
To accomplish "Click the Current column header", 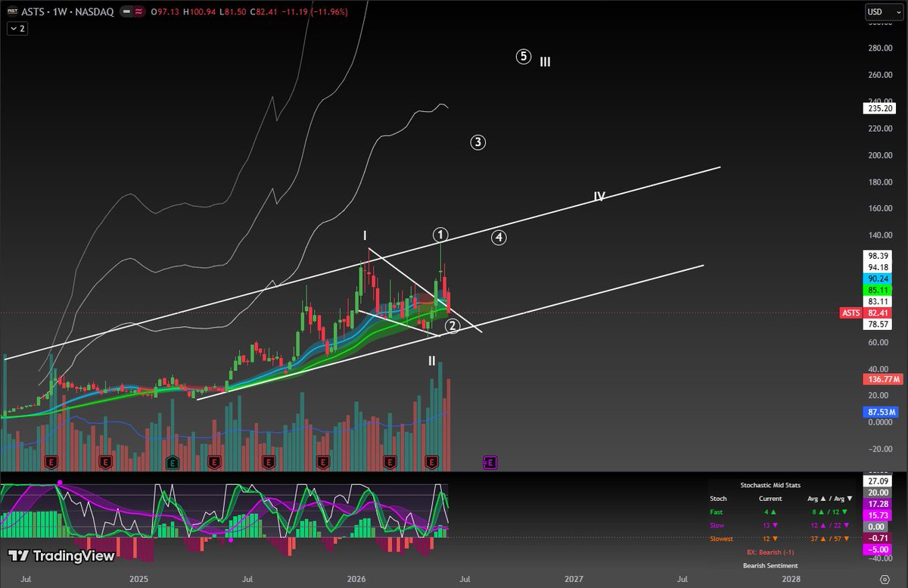I will (770, 499).
